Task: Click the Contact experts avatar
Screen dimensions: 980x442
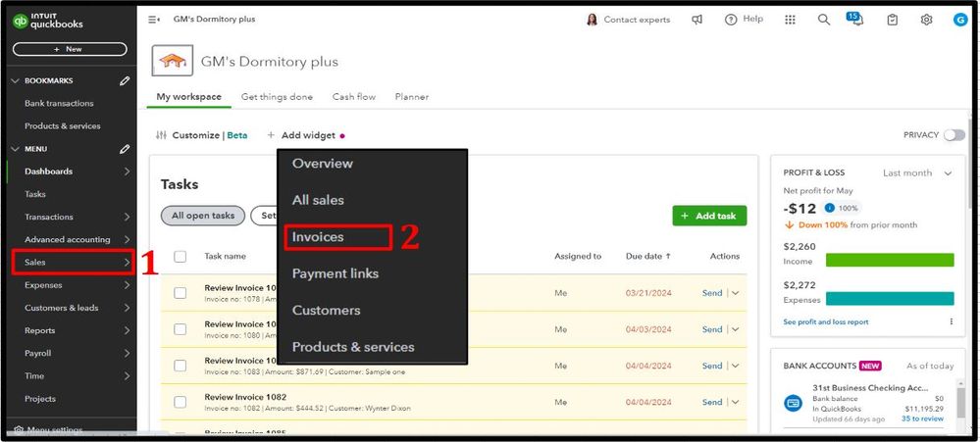Action: (x=592, y=20)
